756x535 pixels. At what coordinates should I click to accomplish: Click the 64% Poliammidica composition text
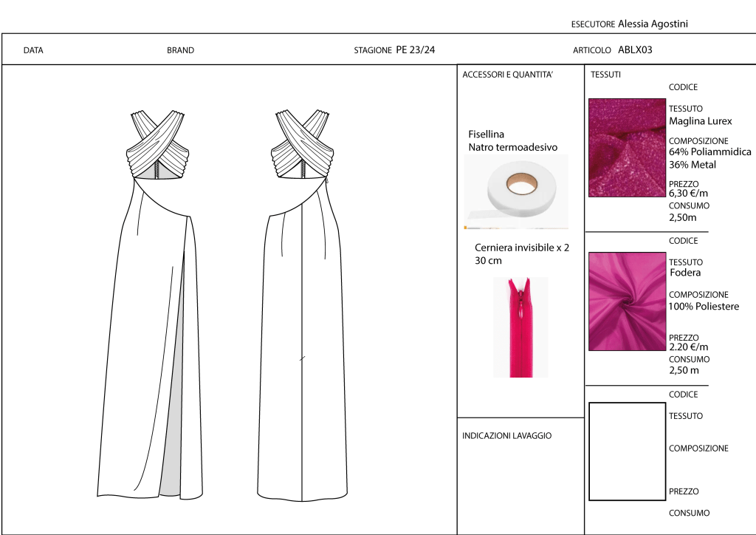(709, 152)
